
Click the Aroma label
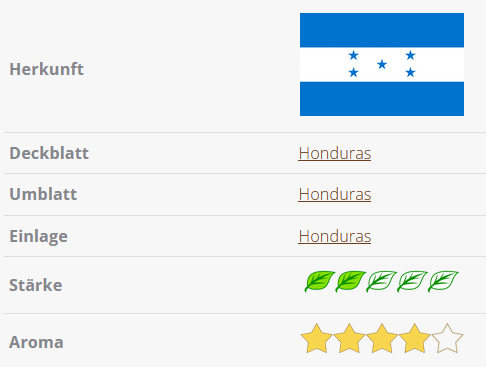coord(36,342)
